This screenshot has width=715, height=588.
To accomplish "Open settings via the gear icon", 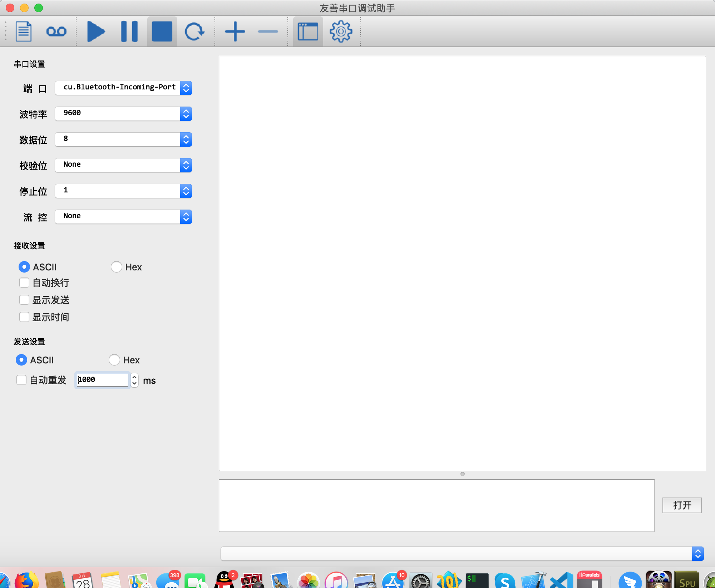I will point(341,31).
